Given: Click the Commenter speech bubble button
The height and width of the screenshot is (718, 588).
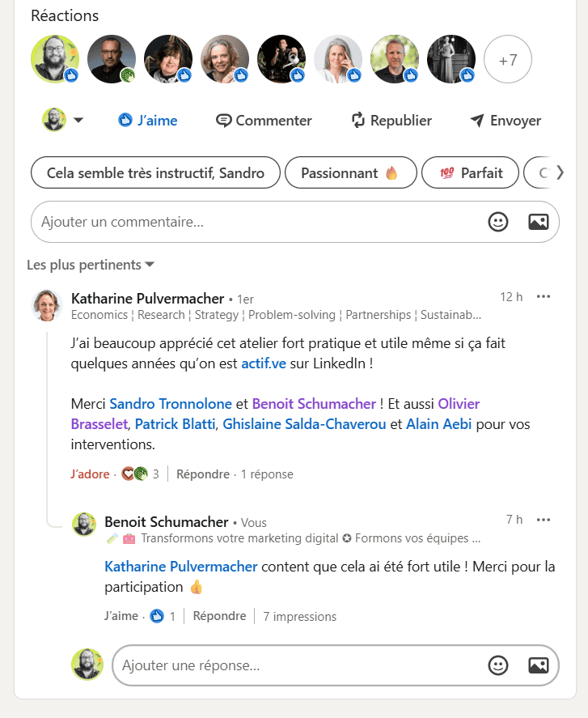Looking at the screenshot, I should (264, 121).
